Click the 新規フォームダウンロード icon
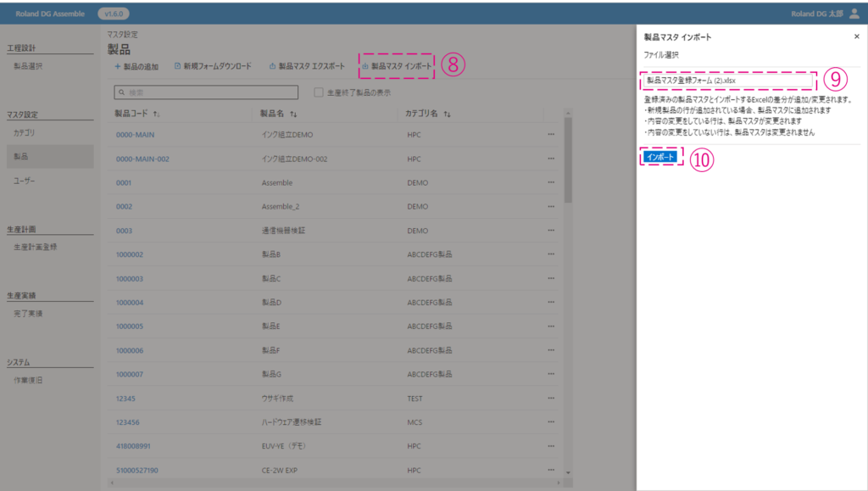The height and width of the screenshot is (491, 868). tap(177, 66)
